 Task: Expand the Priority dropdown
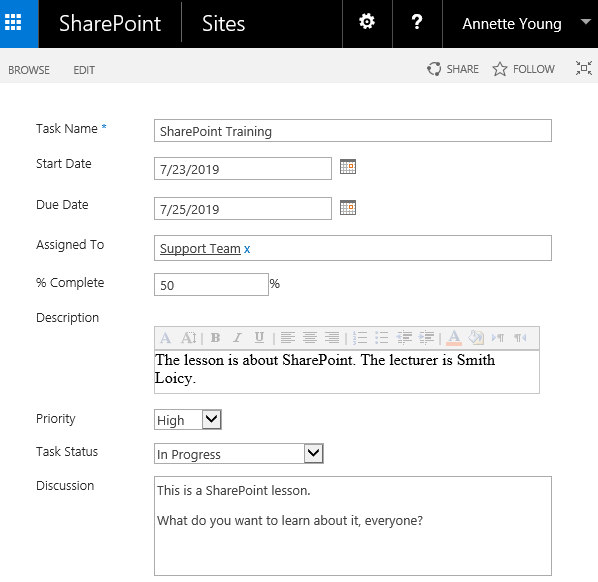[212, 420]
